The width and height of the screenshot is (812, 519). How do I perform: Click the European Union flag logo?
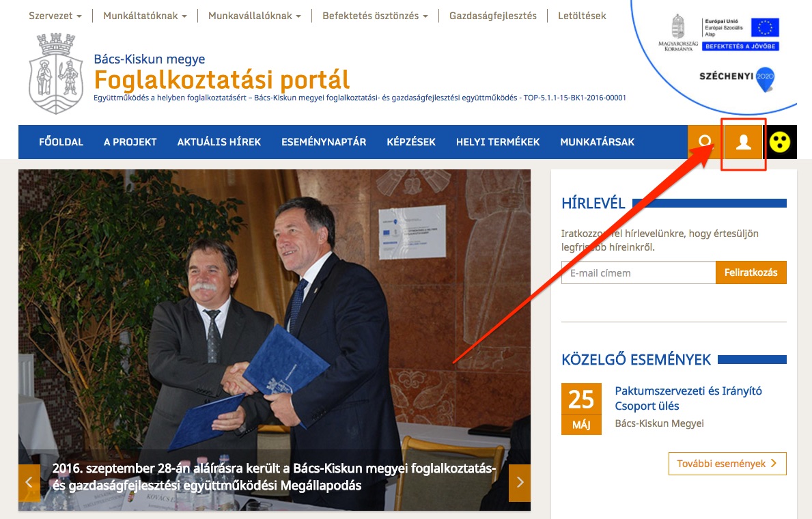click(x=765, y=27)
